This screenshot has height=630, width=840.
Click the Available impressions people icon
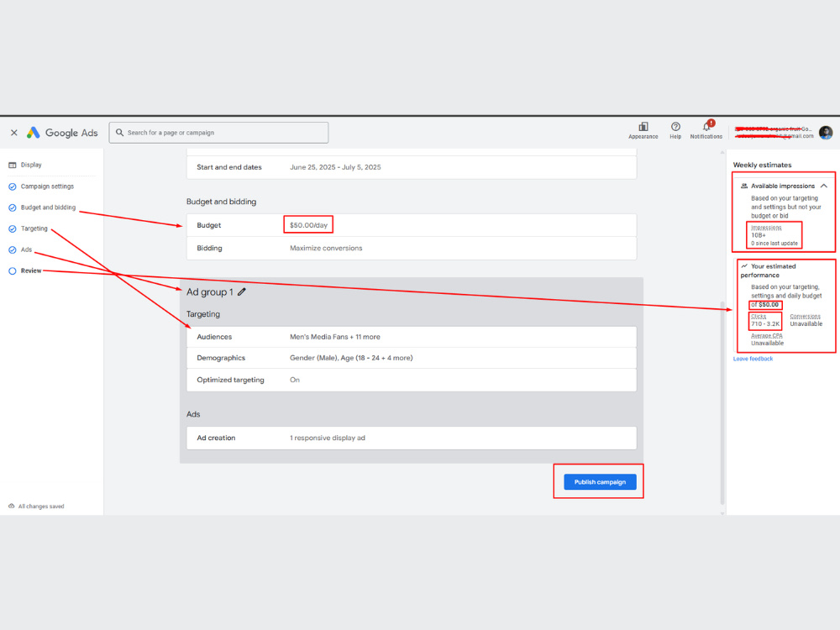pos(744,186)
